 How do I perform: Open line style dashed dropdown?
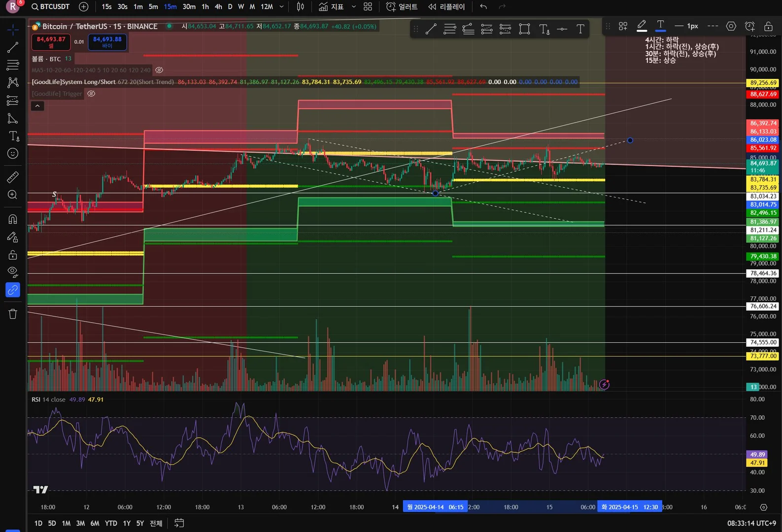[713, 26]
